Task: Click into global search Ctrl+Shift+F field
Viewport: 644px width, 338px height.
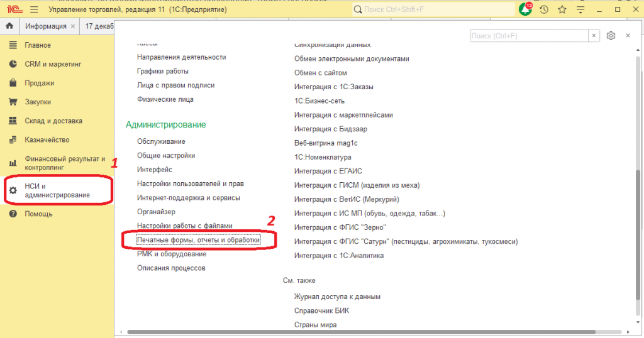Action: pyautogui.click(x=433, y=9)
